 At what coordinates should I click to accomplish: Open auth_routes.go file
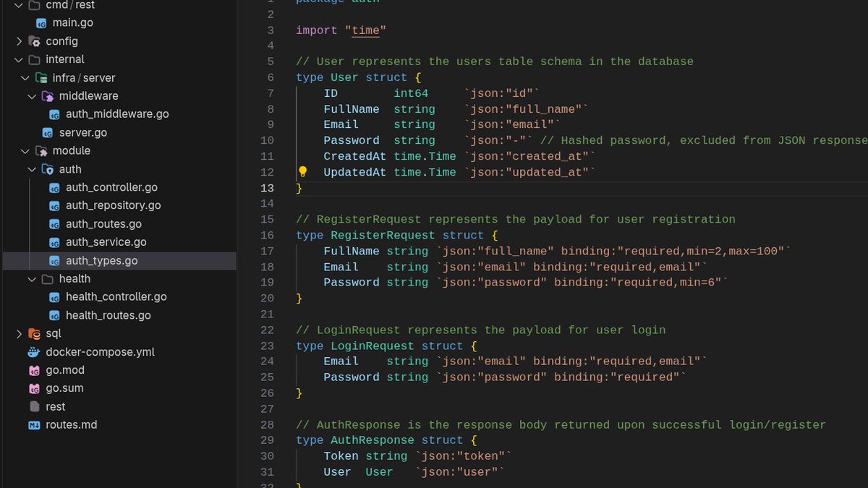103,224
